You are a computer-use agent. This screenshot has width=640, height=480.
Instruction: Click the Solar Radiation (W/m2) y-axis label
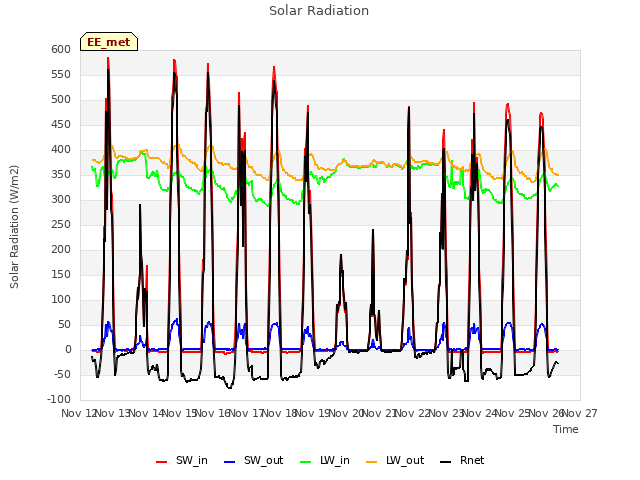[14, 227]
